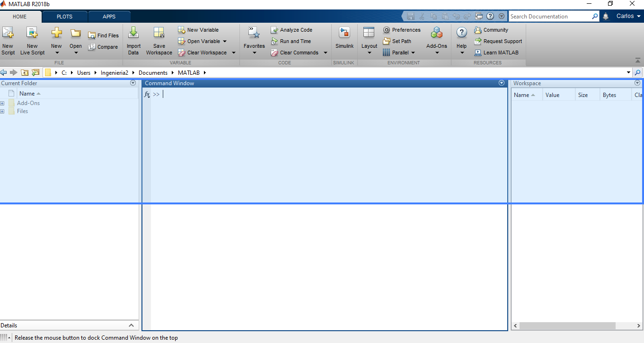Viewport: 644px width, 343px height.
Task: Expand the Add-Ons node in Current Folder
Action: click(x=3, y=103)
